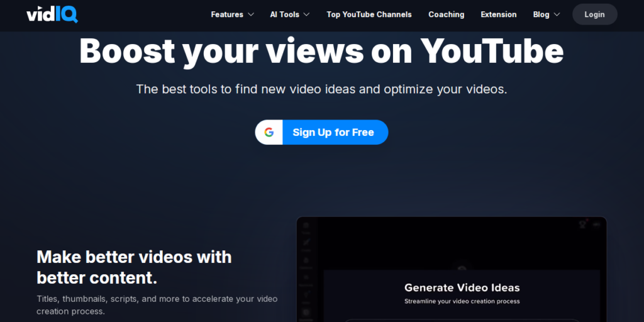Expand the Features dropdown chevron

pos(251,15)
